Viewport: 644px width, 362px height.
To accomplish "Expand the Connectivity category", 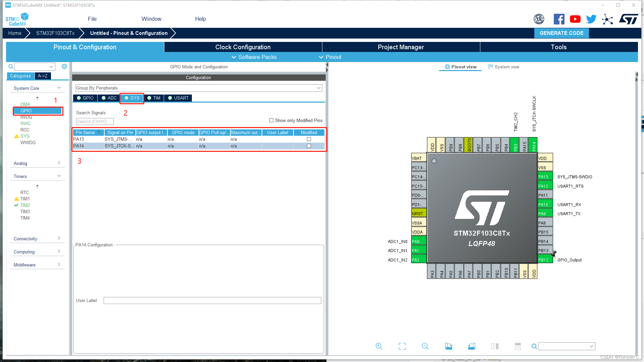I will pyautogui.click(x=59, y=238).
